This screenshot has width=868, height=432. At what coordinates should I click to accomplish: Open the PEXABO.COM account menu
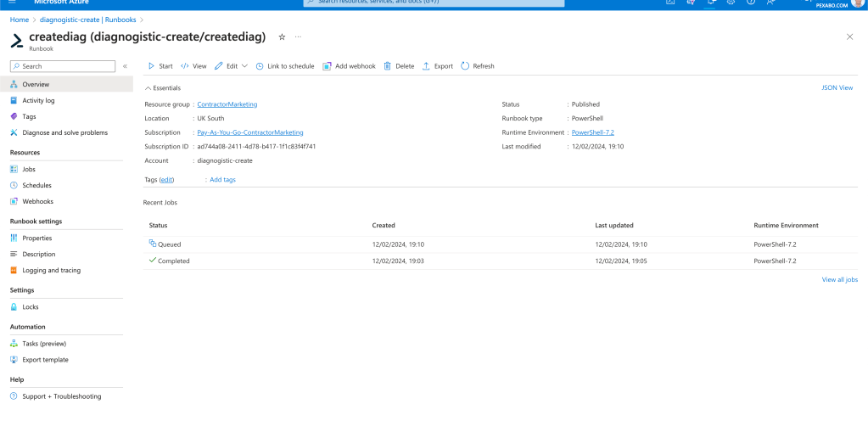click(837, 4)
